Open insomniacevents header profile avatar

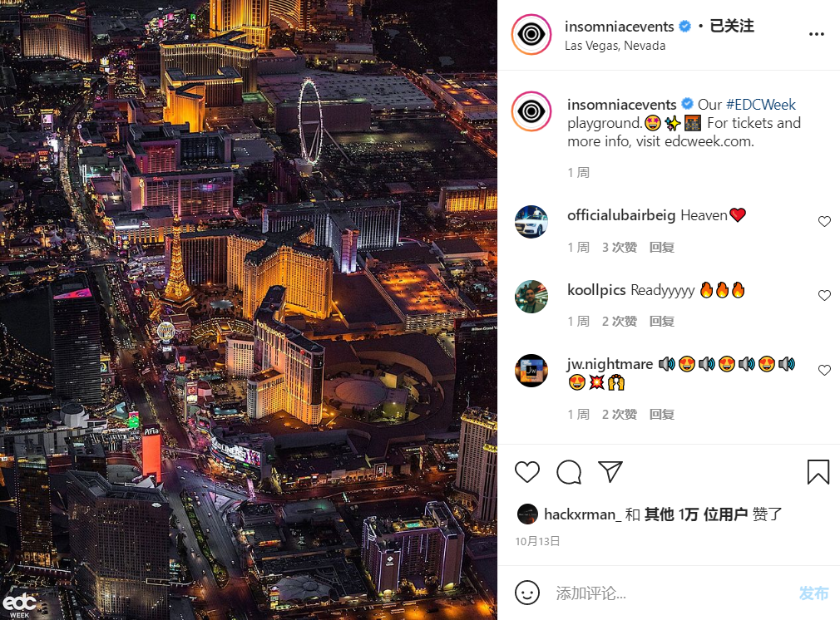pyautogui.click(x=531, y=35)
